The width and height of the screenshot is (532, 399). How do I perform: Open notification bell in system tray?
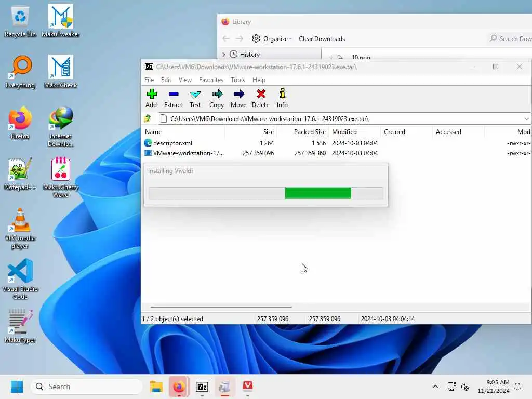[x=517, y=387]
